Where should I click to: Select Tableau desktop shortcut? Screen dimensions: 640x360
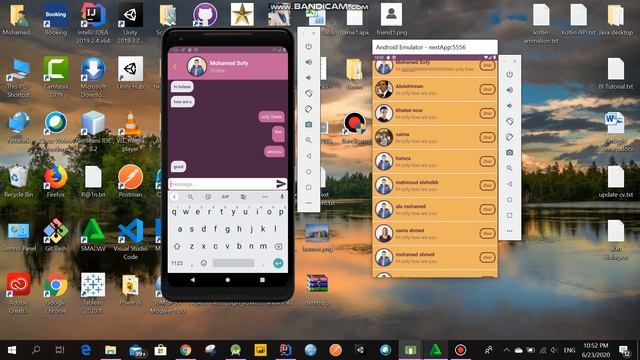(93, 293)
